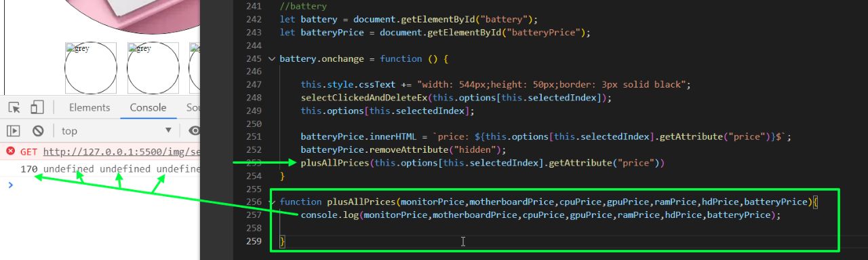Image resolution: width=868 pixels, height=260 pixels.
Task: Open the Sources tab in DevTools
Action: tap(192, 107)
